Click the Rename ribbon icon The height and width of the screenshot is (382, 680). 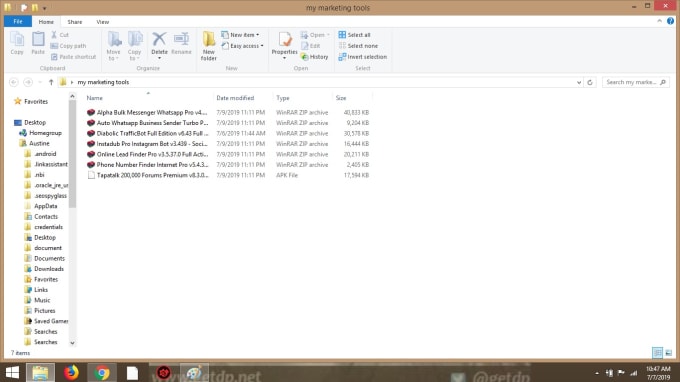click(x=181, y=43)
